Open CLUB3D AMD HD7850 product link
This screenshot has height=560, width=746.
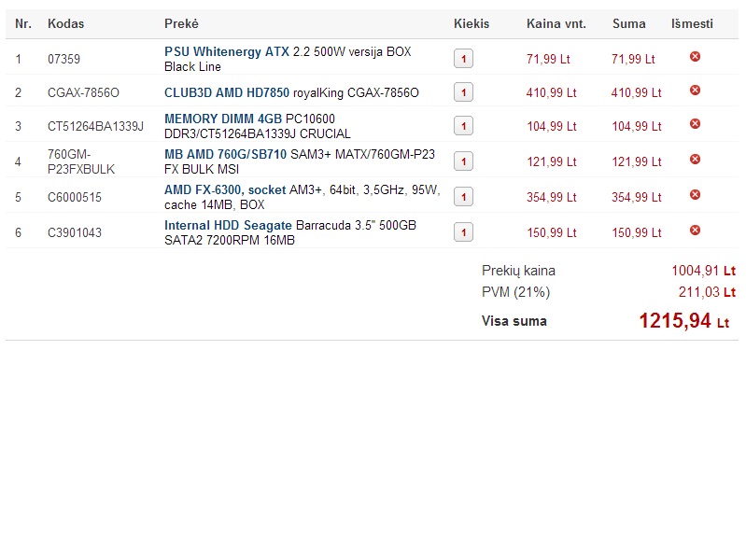tap(227, 92)
